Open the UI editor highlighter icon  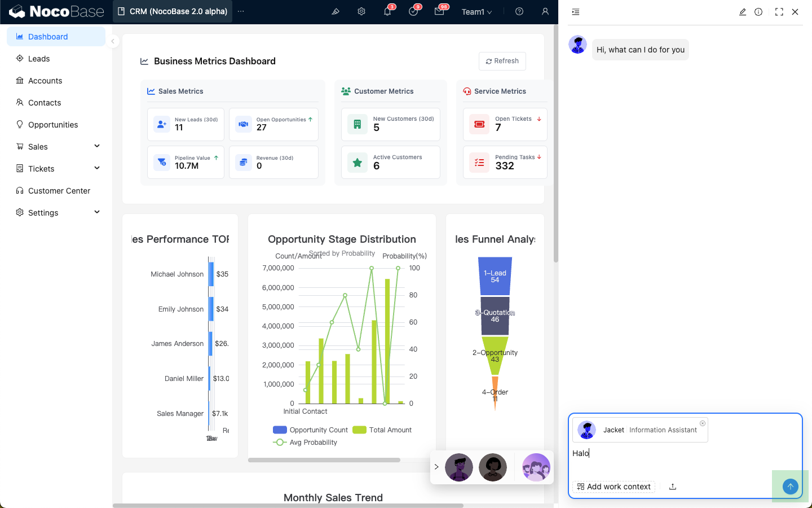(x=336, y=11)
